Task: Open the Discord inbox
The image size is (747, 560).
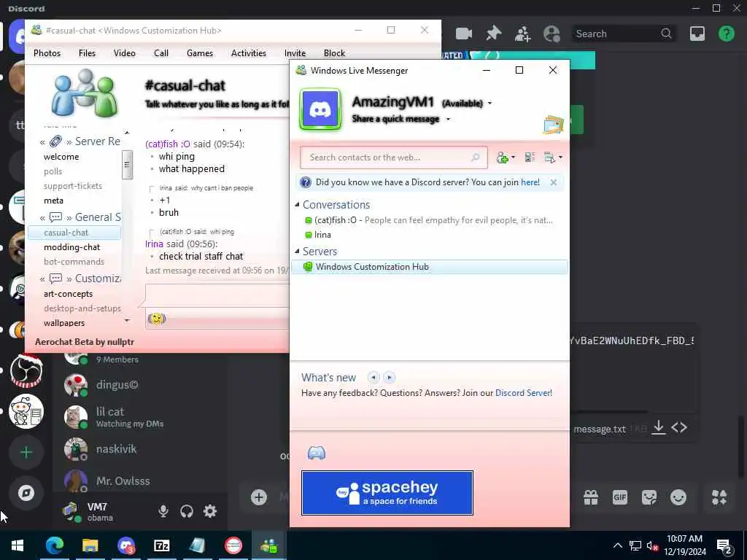Action: point(697,34)
